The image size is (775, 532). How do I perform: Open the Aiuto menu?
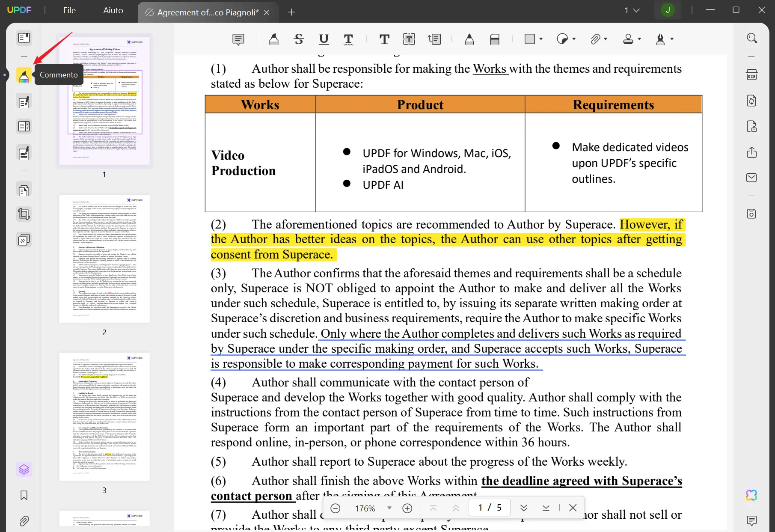[113, 10]
